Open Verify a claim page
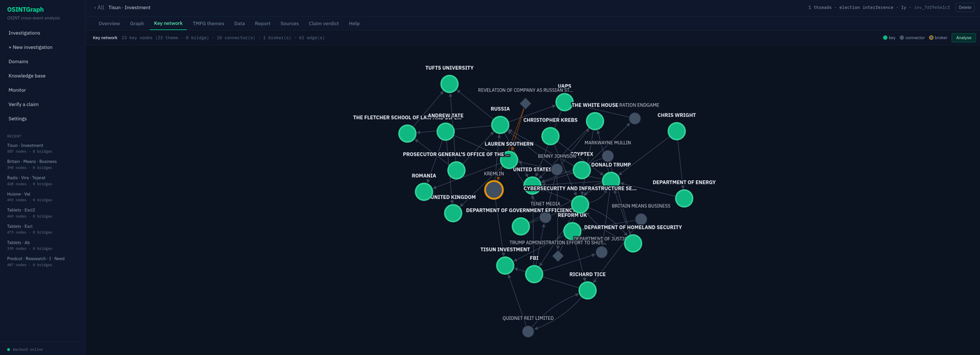The height and width of the screenshot is (355, 980). (43, 104)
